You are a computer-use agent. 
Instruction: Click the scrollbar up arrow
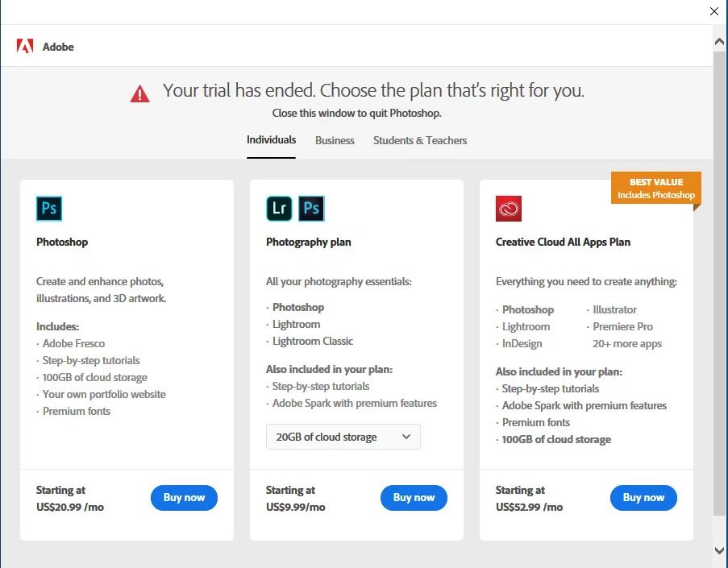pos(720,42)
